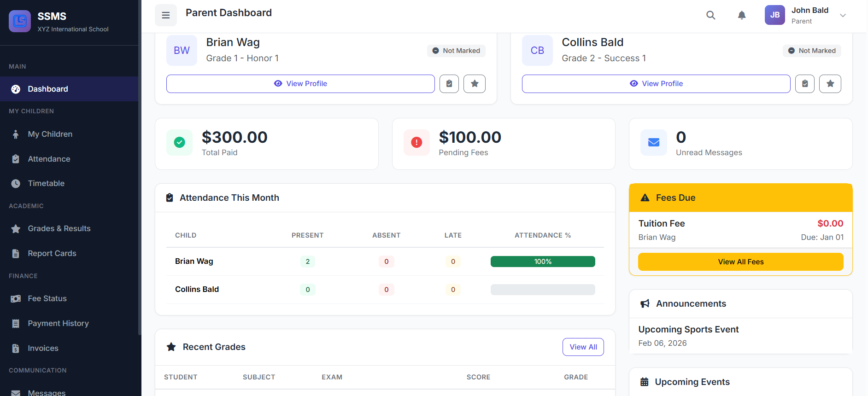Open the JB profile avatar menu
The height and width of the screenshot is (396, 868).
coord(775,15)
